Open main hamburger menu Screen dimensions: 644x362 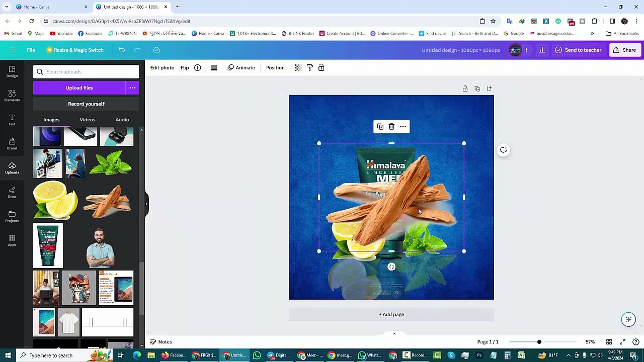[12, 50]
